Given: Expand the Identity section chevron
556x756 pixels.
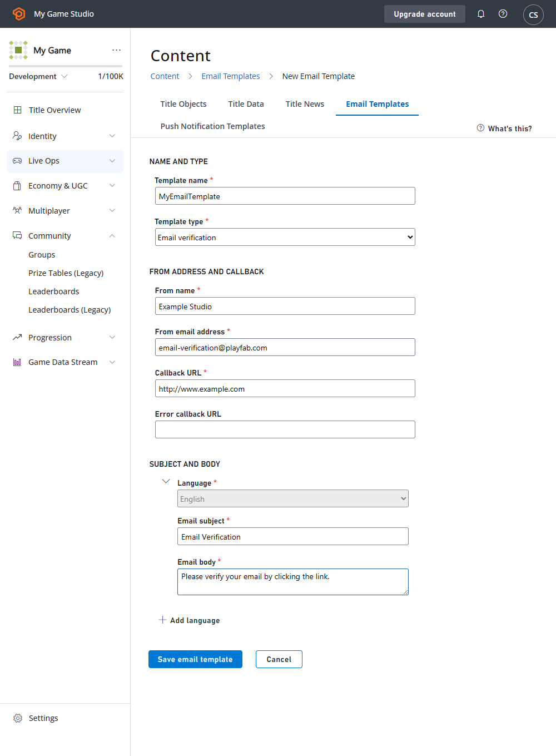Looking at the screenshot, I should click(112, 136).
